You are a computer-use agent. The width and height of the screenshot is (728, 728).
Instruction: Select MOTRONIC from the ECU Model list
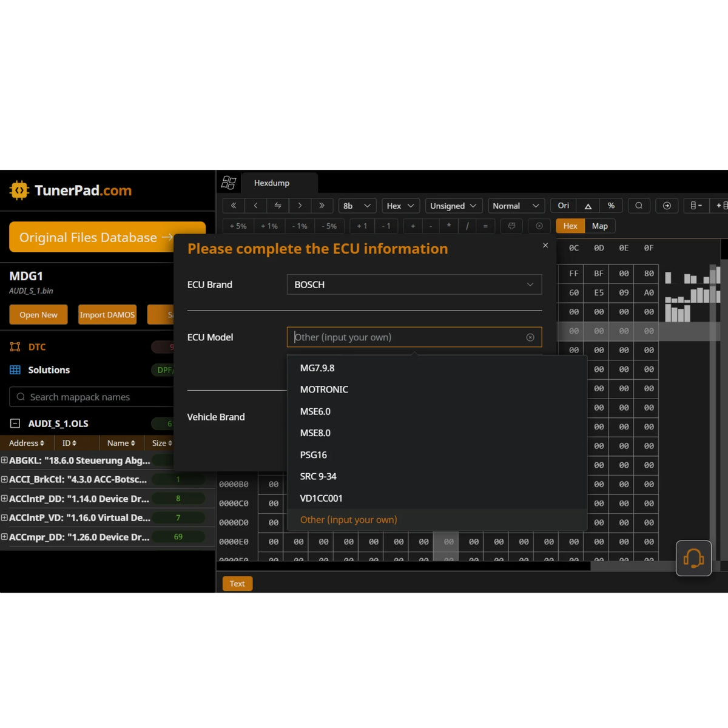click(324, 389)
